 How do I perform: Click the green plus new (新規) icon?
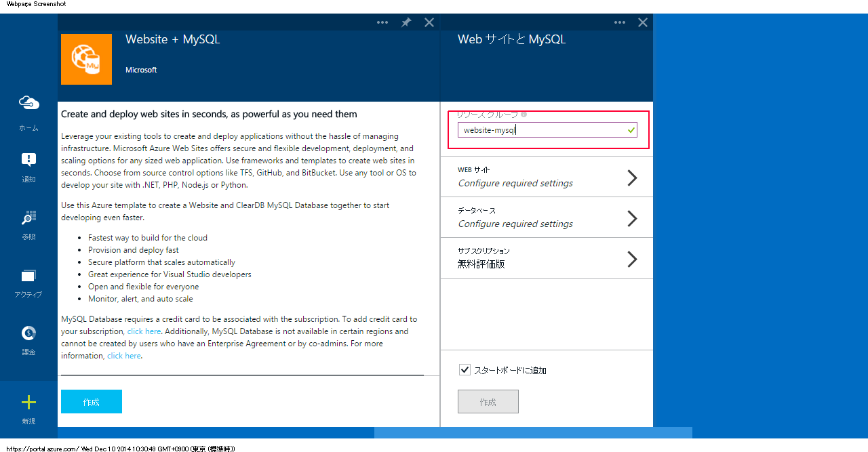[28, 403]
